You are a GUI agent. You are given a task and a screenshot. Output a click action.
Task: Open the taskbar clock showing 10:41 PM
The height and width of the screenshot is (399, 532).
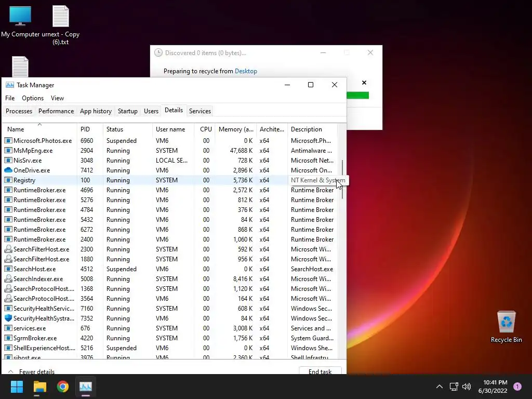pos(493,387)
